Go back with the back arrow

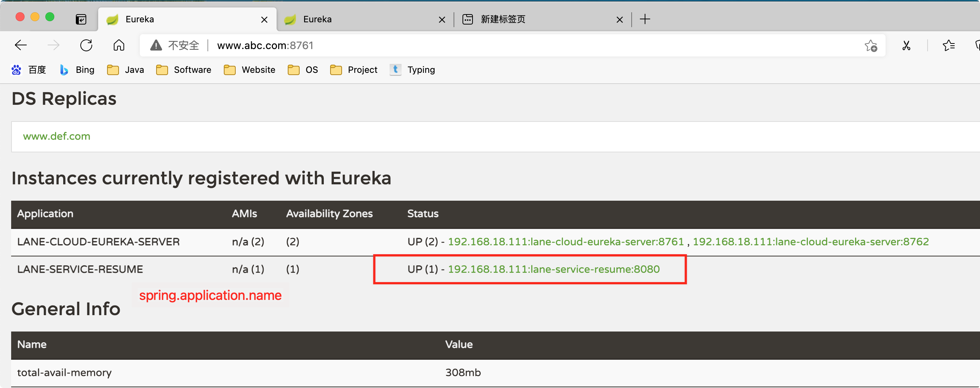(x=20, y=45)
